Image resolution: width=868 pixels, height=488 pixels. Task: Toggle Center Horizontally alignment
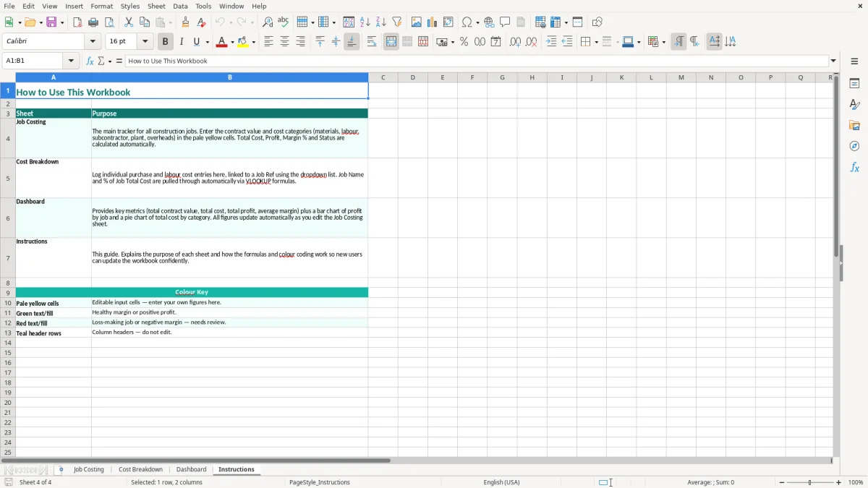click(284, 42)
